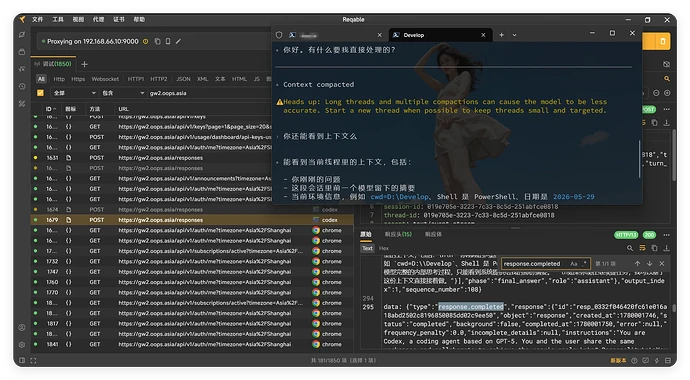Open a new terminal tab with plus
The width and height of the screenshot is (690, 380).
click(x=501, y=35)
